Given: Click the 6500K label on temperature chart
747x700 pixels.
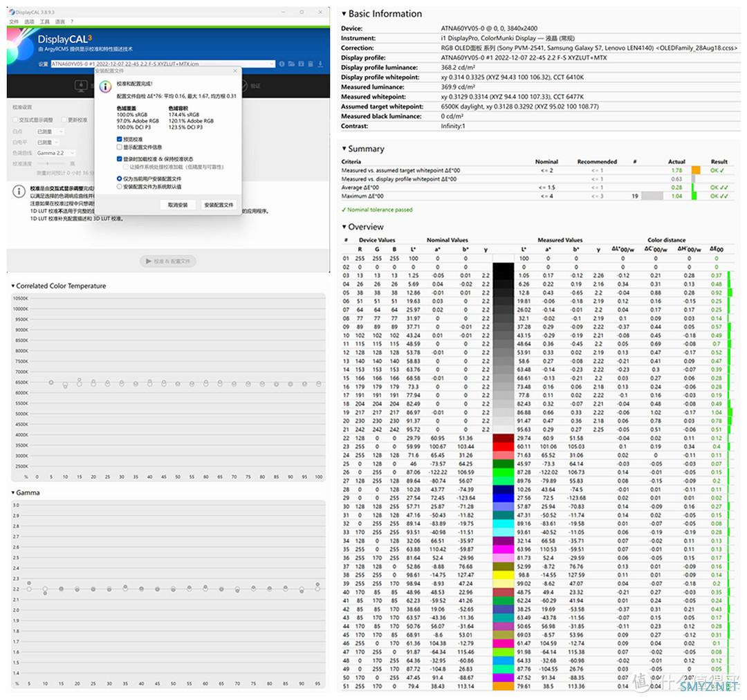Looking at the screenshot, I should coord(22,383).
